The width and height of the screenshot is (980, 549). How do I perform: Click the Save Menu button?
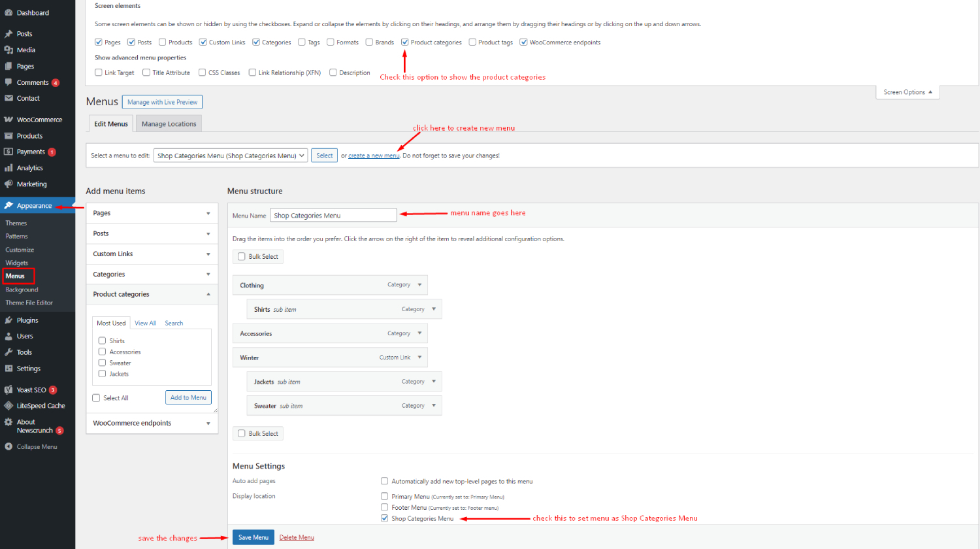tap(253, 537)
